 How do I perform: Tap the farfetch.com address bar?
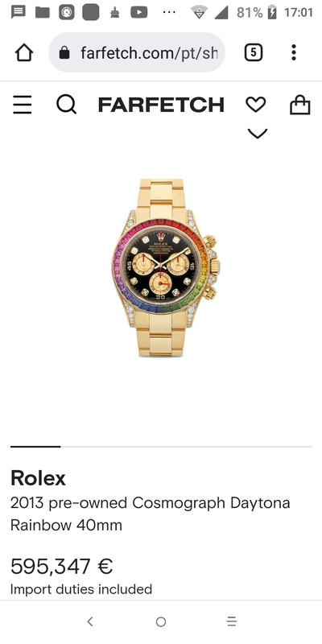pyautogui.click(x=137, y=52)
